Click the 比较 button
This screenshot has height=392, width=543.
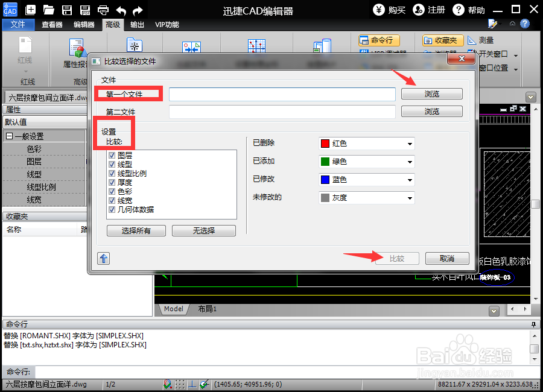[x=397, y=259]
